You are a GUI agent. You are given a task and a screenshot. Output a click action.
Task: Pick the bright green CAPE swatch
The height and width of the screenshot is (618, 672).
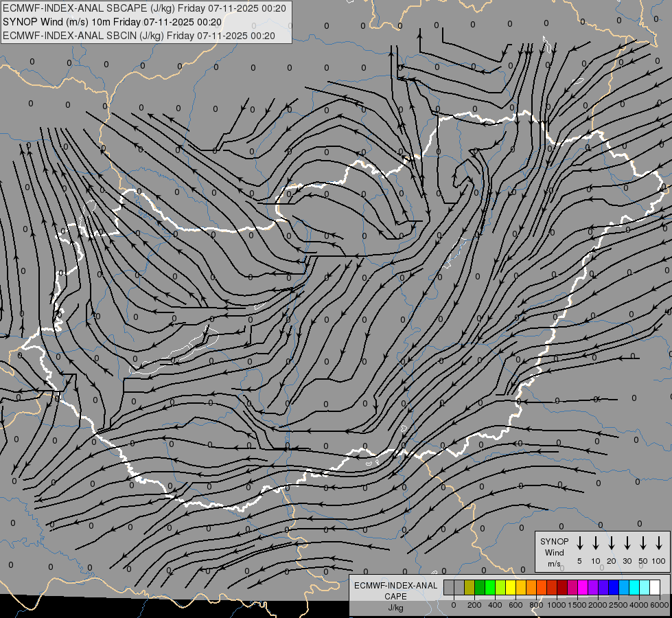tap(490, 588)
